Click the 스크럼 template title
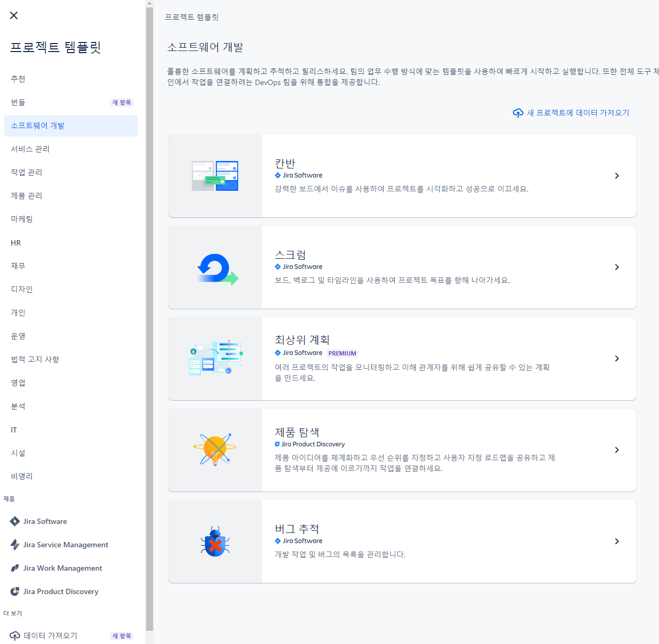 [290, 255]
